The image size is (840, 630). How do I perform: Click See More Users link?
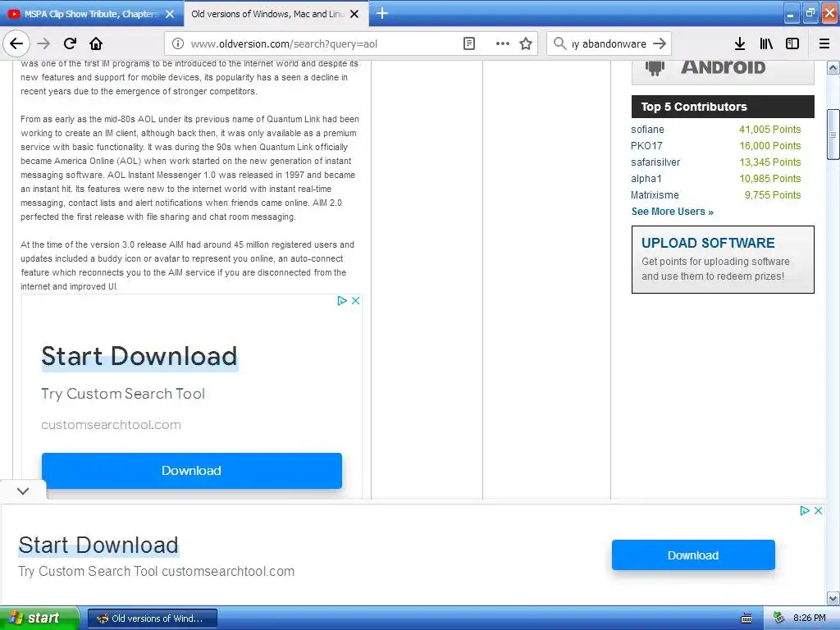point(673,212)
